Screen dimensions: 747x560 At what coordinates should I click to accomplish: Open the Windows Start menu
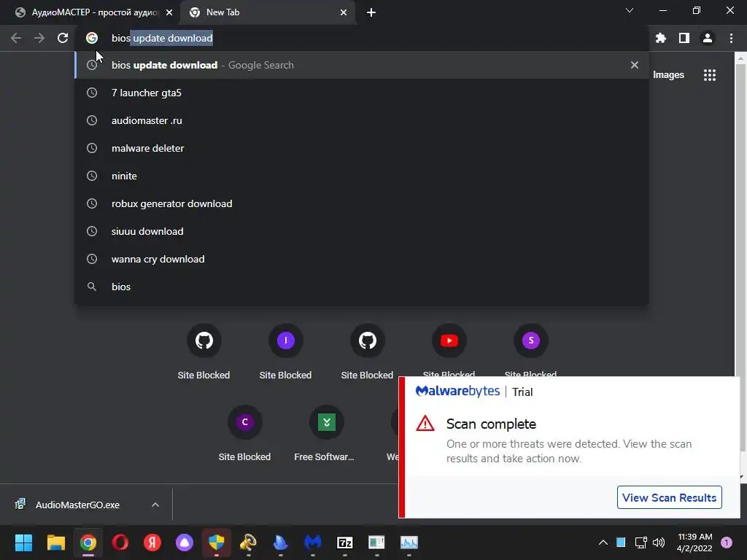(23, 542)
